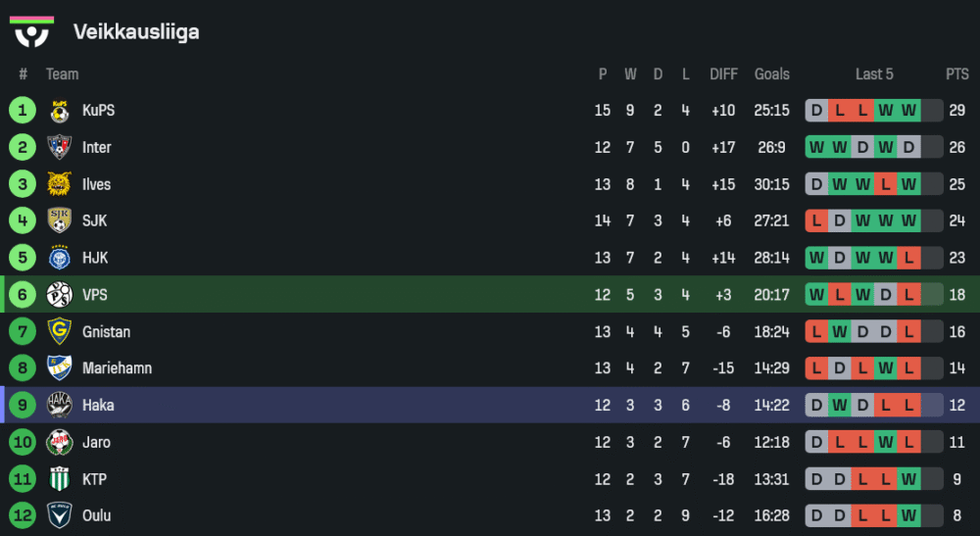Sort table by PTS column header
This screenshot has height=536, width=980.
coord(956,74)
